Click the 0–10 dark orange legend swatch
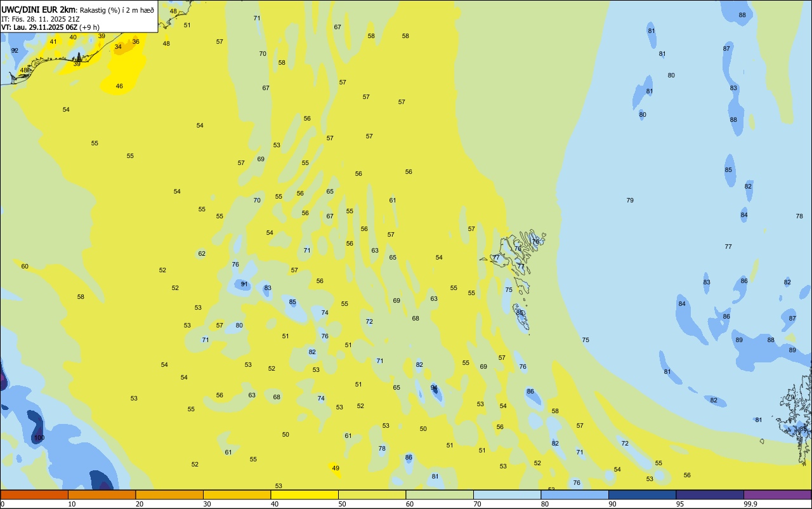Viewport: 812px width, 509px height. coord(34,494)
